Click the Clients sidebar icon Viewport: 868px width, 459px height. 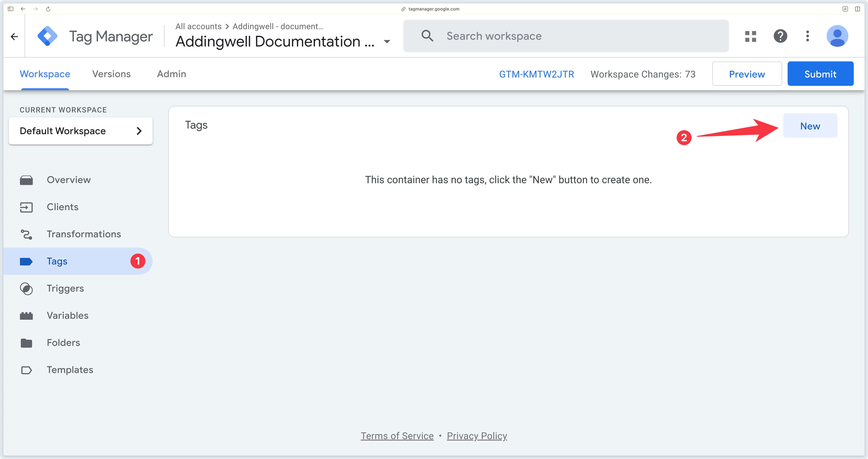tap(26, 207)
